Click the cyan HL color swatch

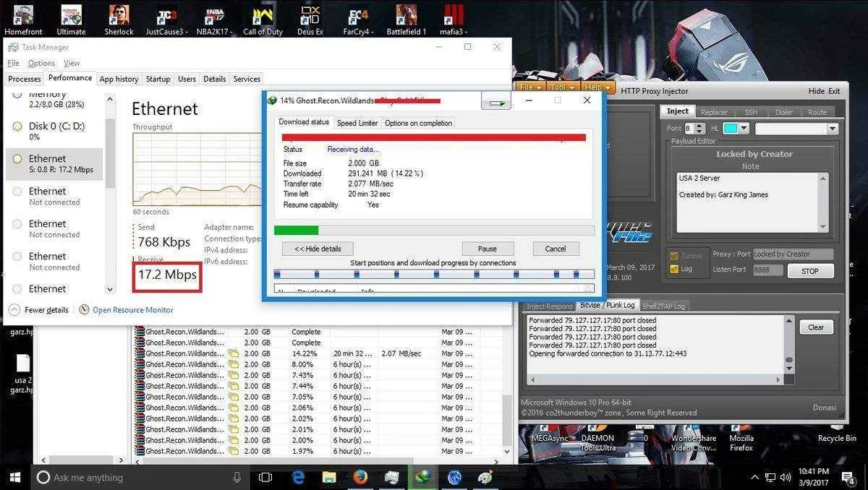(730, 129)
